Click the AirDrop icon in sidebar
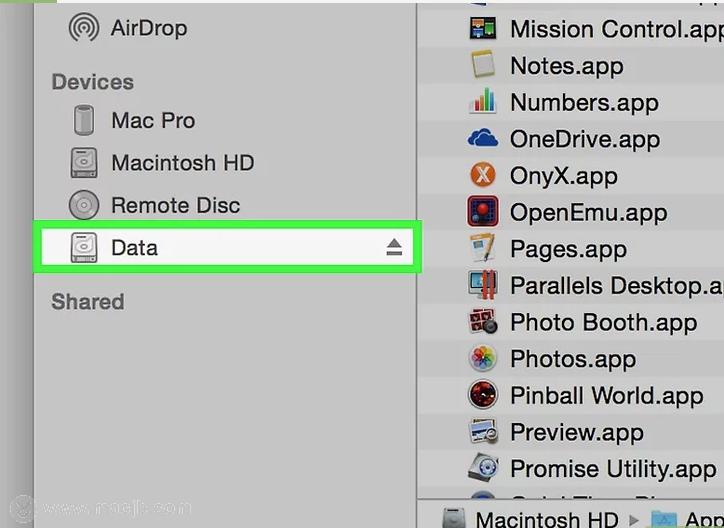Viewport: 724px width, 528px height. tap(84, 29)
